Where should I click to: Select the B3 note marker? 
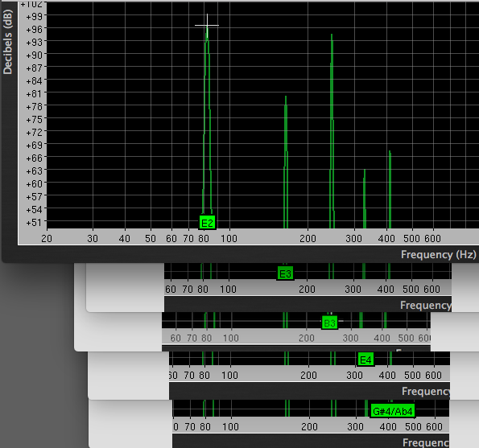(329, 323)
